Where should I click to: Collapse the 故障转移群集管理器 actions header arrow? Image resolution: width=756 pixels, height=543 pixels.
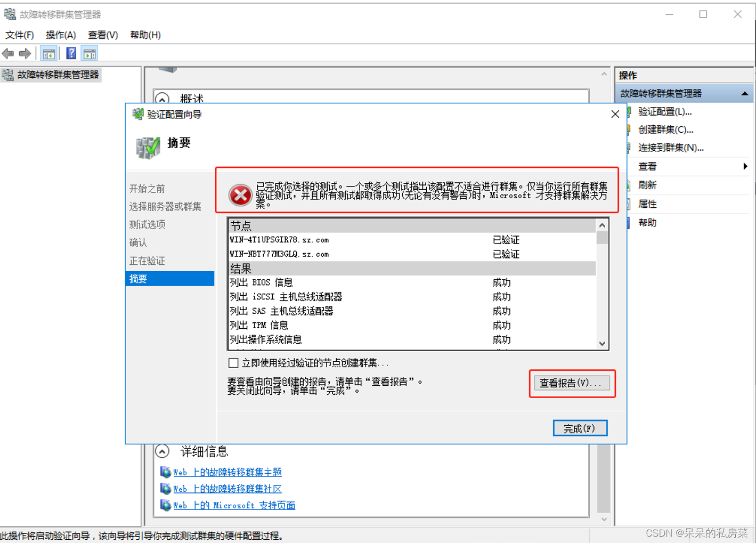pos(744,94)
